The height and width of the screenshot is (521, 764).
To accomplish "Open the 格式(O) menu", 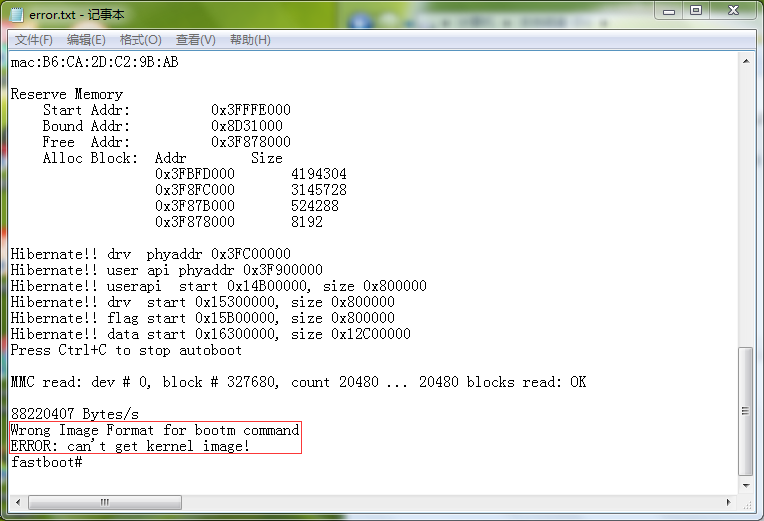I will click(x=141, y=40).
